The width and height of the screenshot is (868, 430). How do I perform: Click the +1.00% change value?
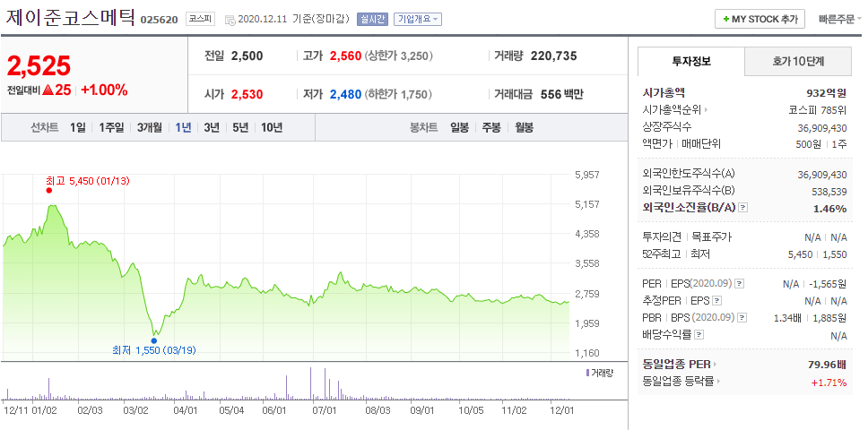104,90
